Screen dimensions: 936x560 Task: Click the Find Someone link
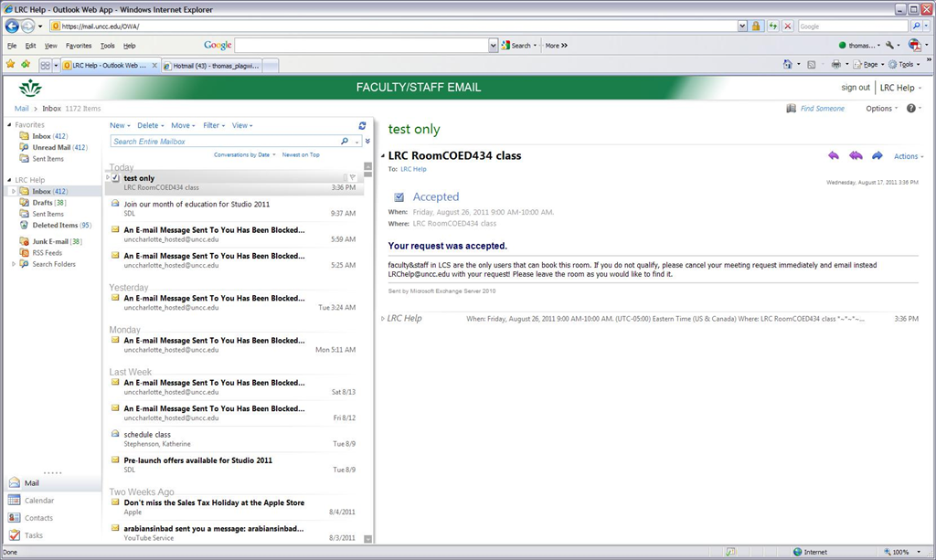(822, 109)
